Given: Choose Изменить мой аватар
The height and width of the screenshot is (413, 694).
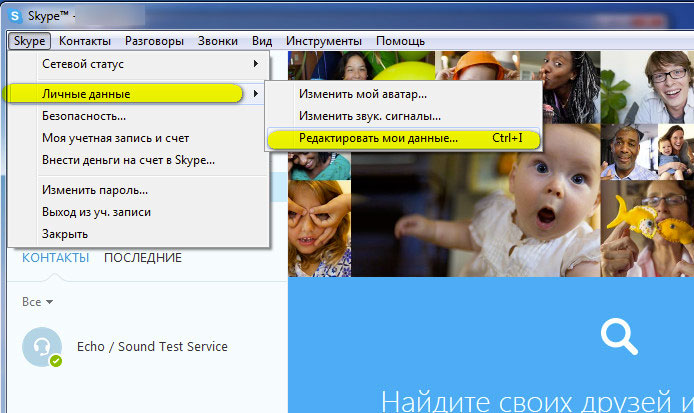Looking at the screenshot, I should (x=362, y=94).
